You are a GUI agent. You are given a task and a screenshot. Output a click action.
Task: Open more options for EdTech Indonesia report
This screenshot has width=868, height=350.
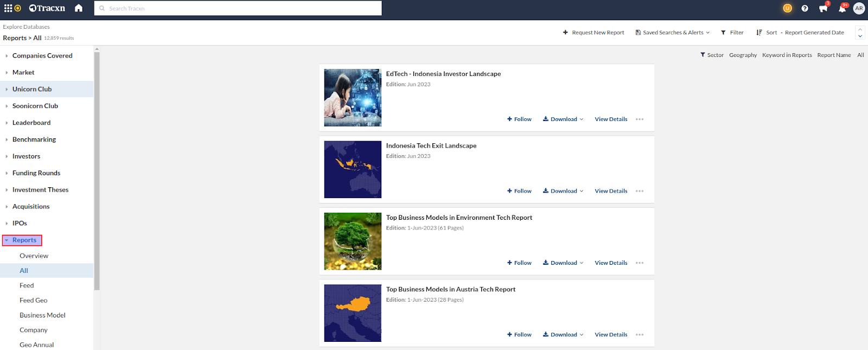640,119
